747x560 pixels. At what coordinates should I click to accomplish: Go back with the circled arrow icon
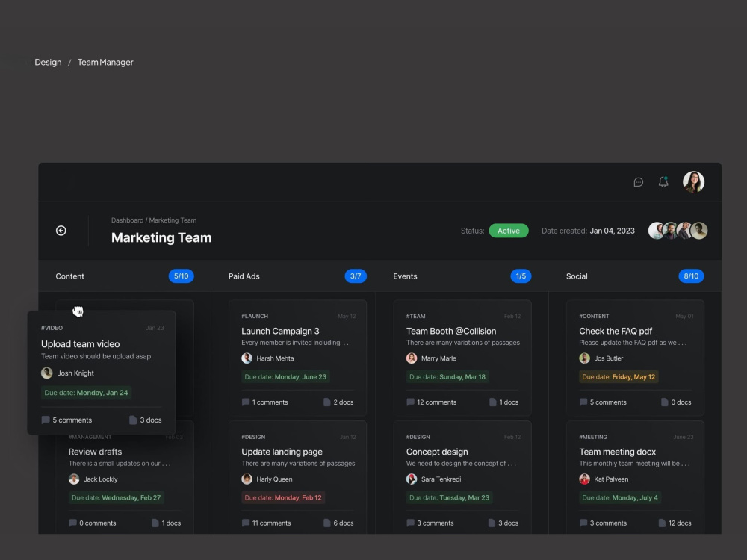61,231
